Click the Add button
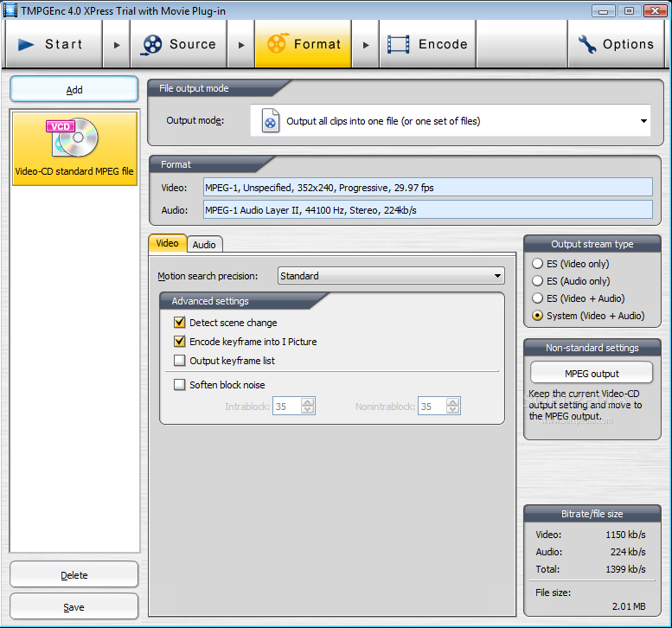 coord(74,89)
